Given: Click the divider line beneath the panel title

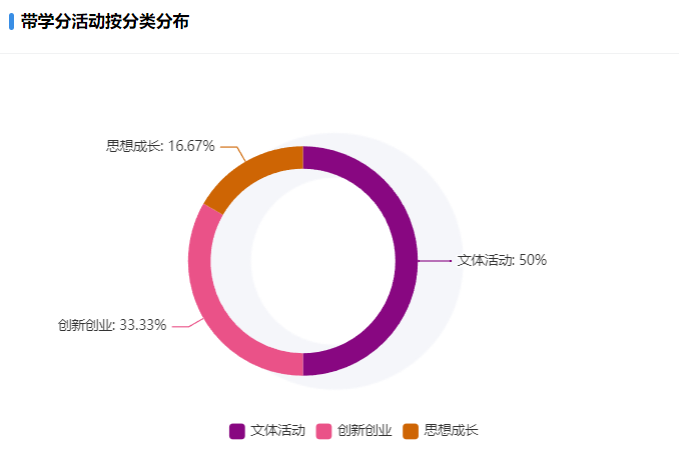Looking at the screenshot, I should tap(340, 54).
